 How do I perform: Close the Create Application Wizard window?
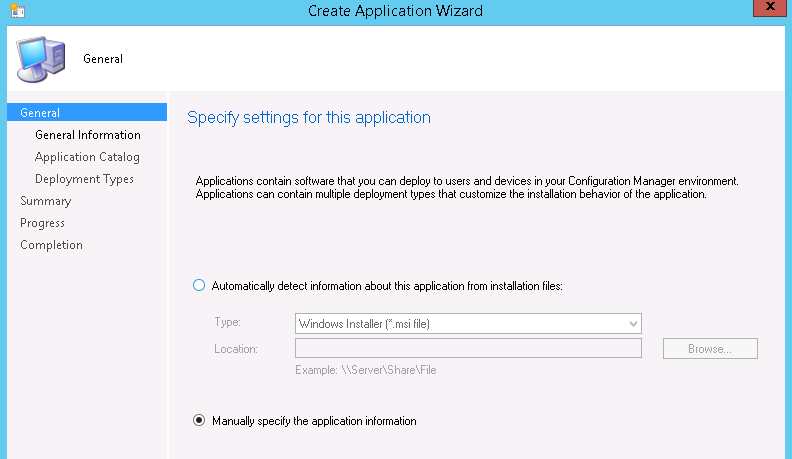pyautogui.click(x=766, y=10)
